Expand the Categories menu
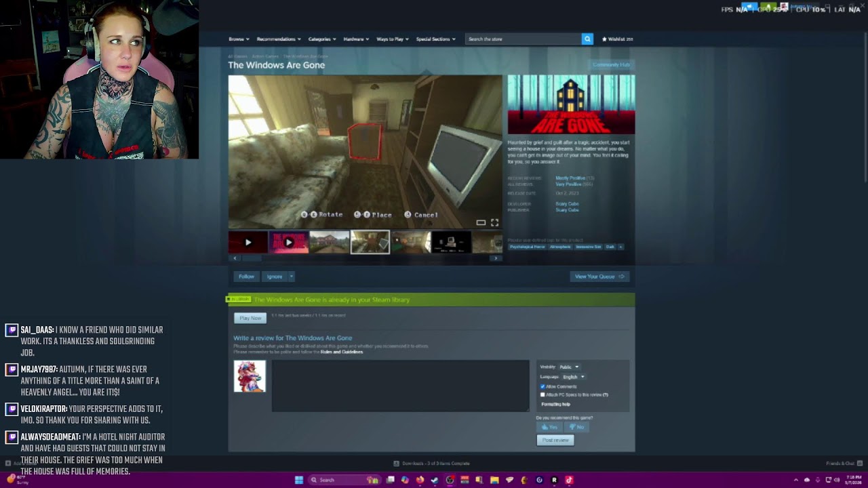The width and height of the screenshot is (868, 488). tap(322, 39)
